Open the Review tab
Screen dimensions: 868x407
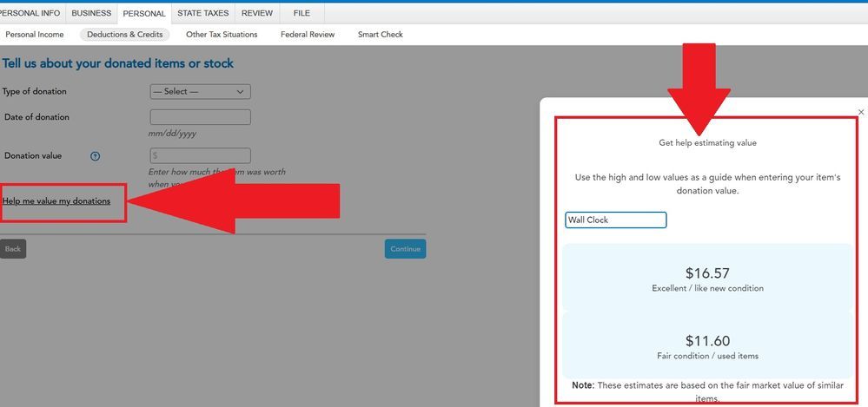(257, 14)
